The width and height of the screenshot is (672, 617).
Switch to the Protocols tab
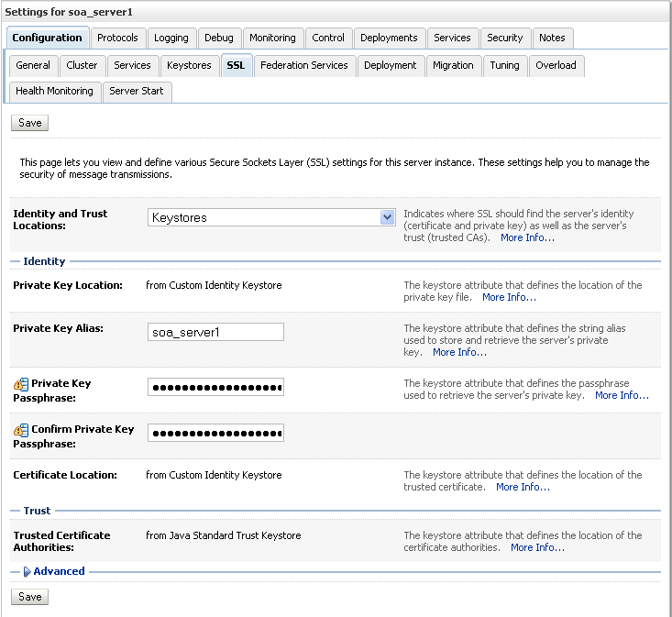coord(117,38)
